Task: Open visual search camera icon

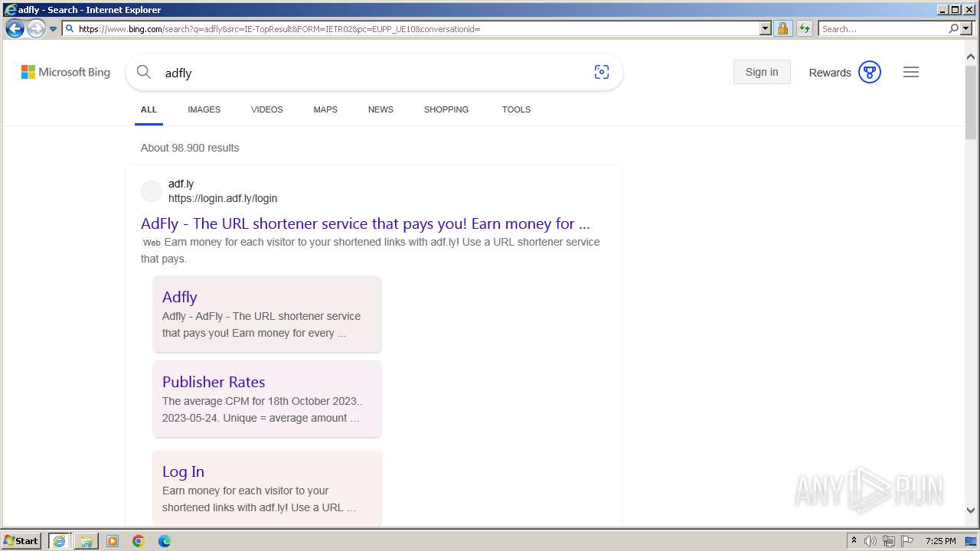Action: pos(602,72)
